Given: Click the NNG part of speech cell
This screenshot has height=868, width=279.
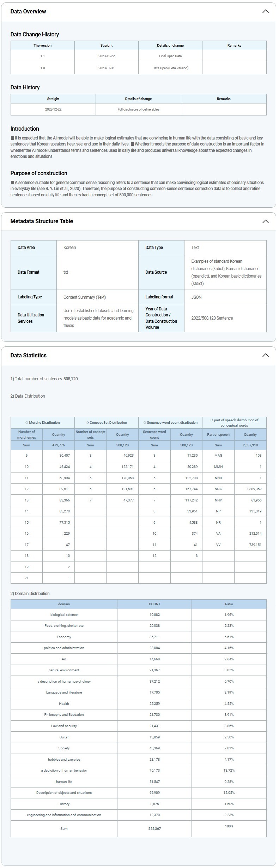Looking at the screenshot, I should point(218,489).
